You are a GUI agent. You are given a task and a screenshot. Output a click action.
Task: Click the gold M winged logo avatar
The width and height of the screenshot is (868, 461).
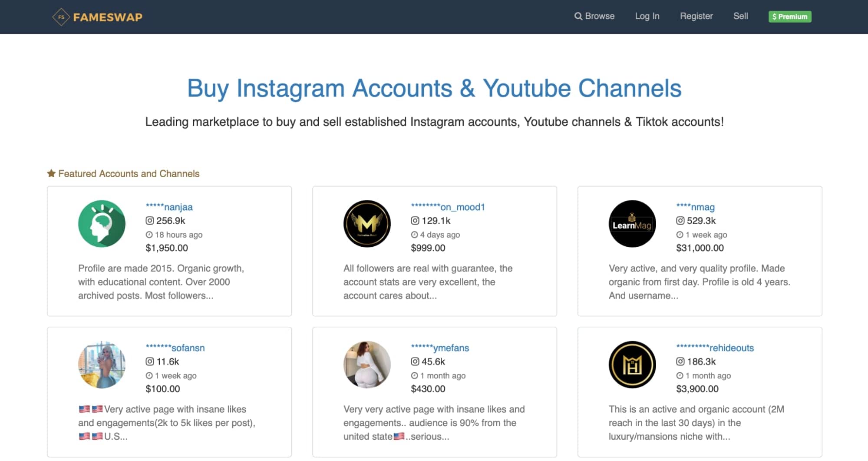tap(367, 224)
